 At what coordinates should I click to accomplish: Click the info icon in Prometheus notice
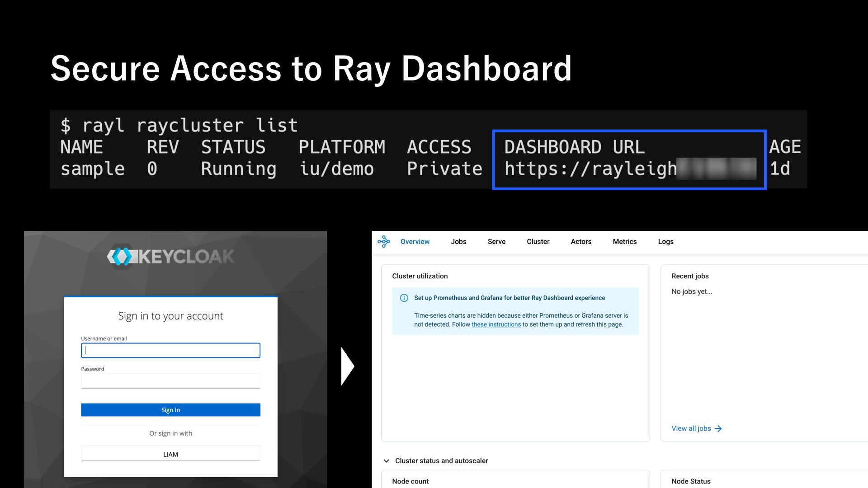coord(404,298)
